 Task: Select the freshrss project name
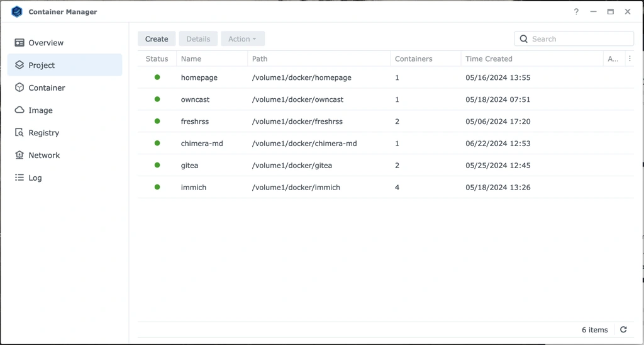(195, 122)
